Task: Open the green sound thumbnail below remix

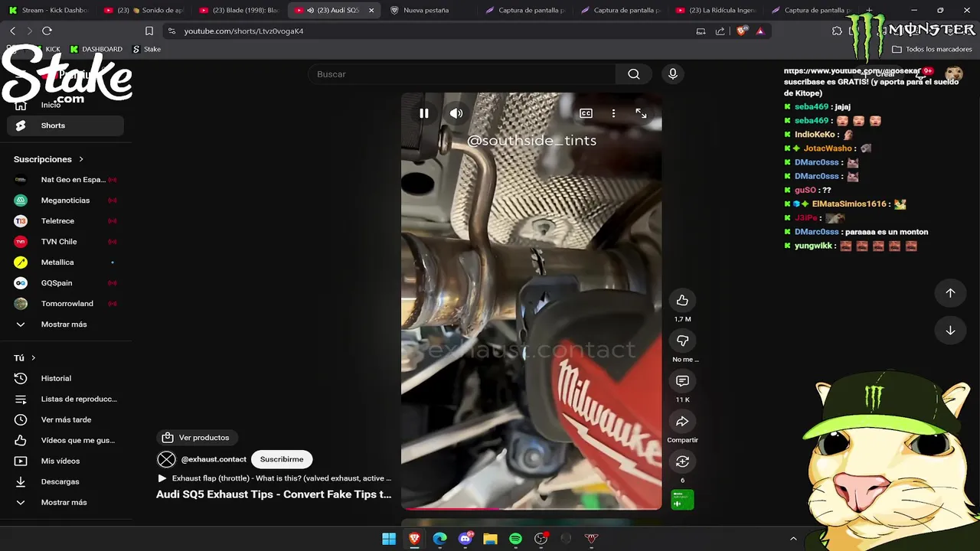Action: coord(682,500)
